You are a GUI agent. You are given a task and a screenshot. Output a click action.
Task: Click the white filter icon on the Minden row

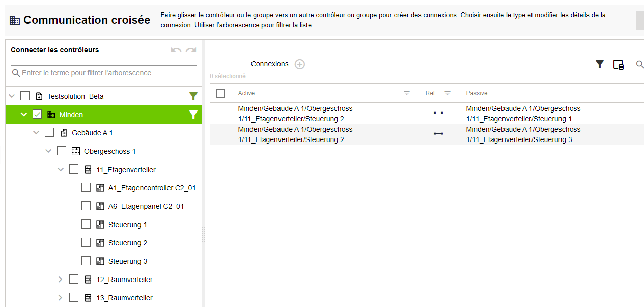pos(193,115)
